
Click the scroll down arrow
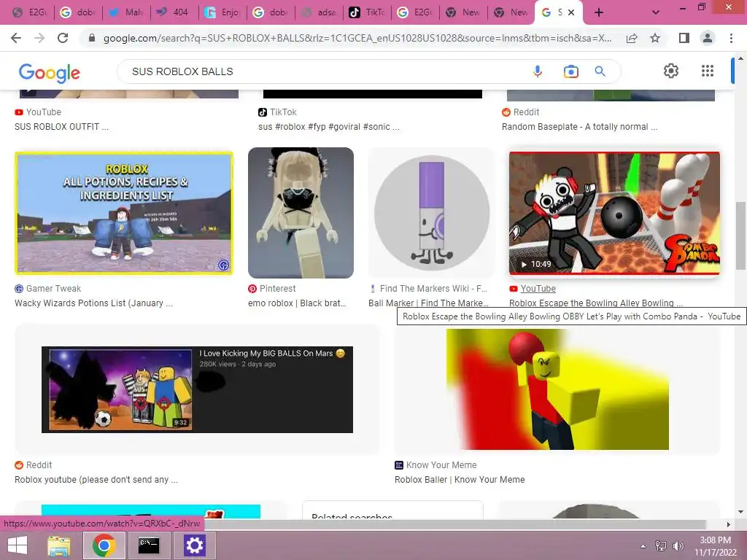tap(740, 513)
